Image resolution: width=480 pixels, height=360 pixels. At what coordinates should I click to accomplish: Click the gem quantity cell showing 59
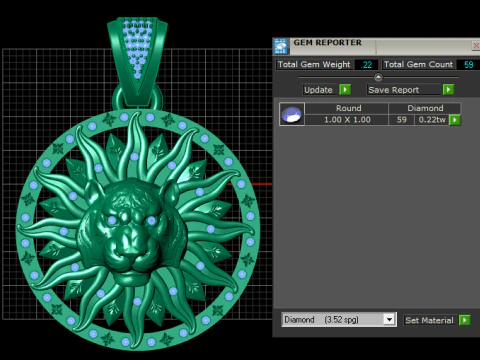pos(401,120)
